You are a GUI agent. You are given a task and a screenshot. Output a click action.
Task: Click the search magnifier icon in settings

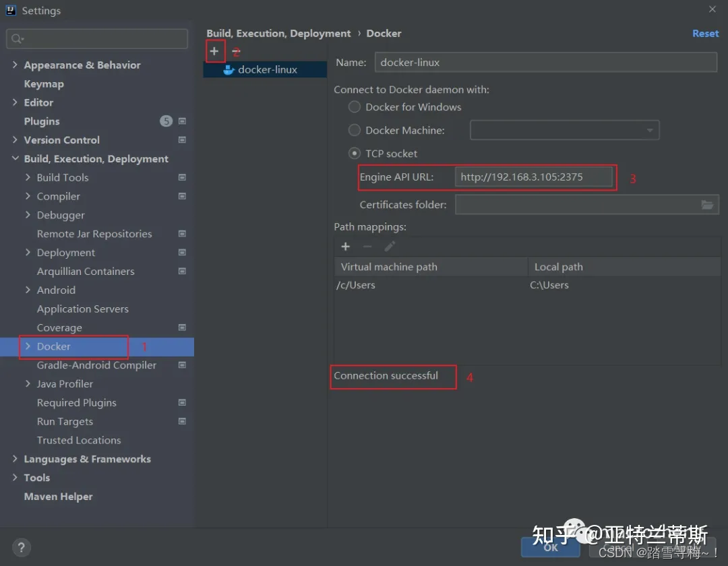pyautogui.click(x=17, y=39)
